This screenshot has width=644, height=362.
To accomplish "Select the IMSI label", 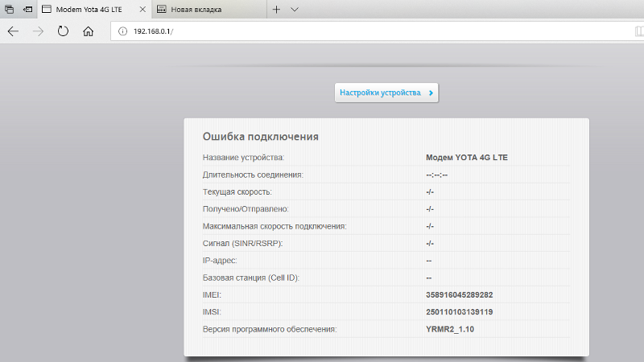I will tap(212, 312).
